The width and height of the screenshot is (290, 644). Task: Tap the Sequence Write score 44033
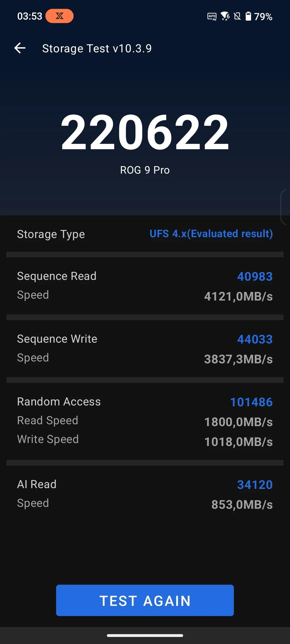[255, 339]
